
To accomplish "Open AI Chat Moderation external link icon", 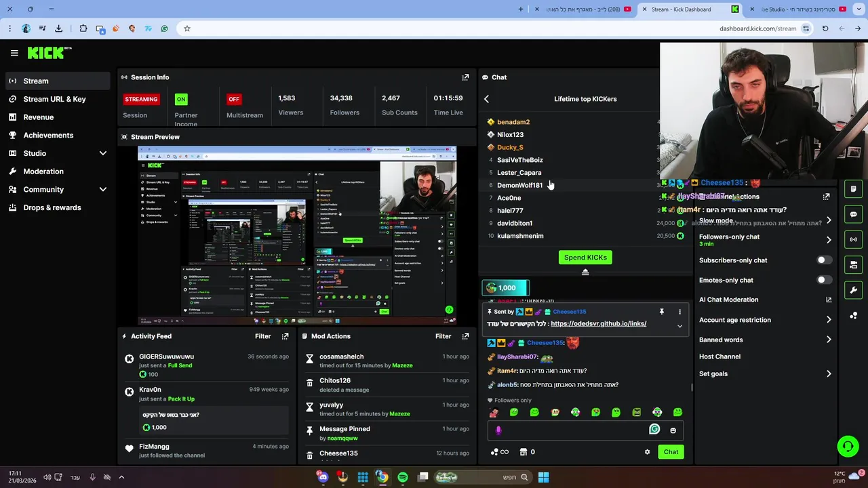I will (829, 300).
